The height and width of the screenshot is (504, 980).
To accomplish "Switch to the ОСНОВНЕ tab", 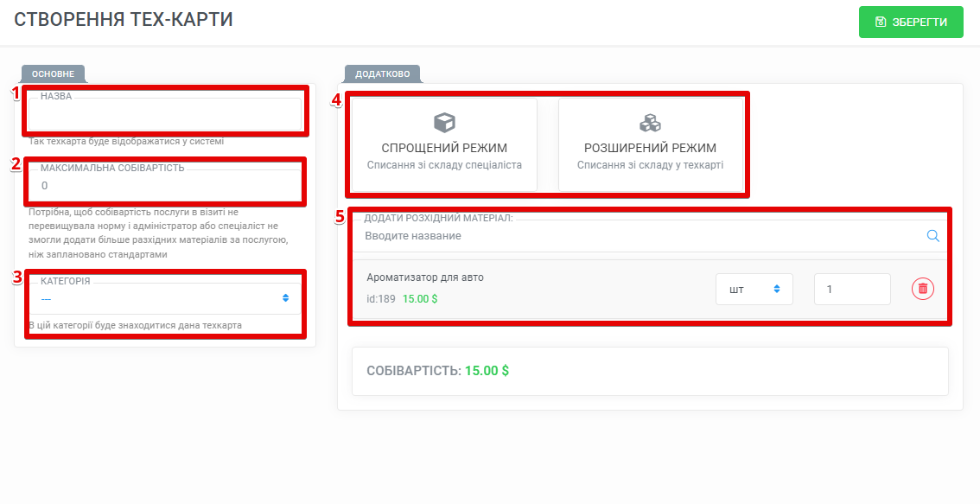I will (x=53, y=73).
